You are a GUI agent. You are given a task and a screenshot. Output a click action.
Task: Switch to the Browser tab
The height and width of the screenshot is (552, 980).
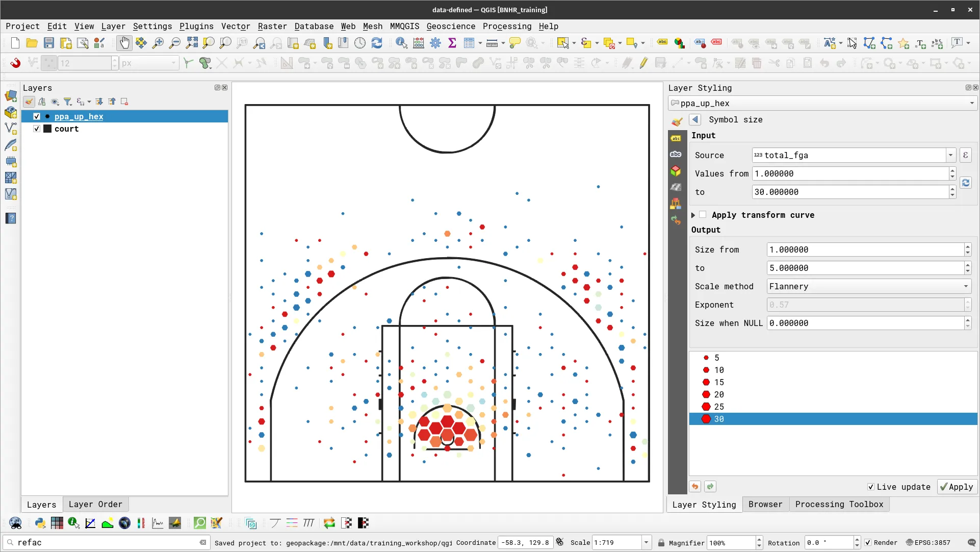click(x=765, y=504)
